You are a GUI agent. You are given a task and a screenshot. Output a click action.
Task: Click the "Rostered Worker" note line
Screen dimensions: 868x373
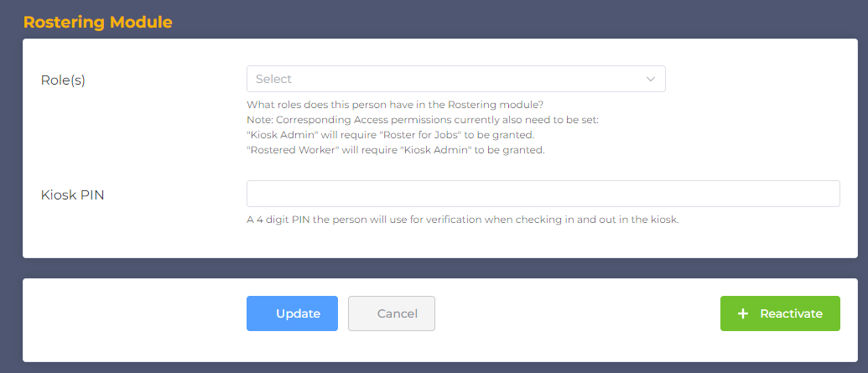396,151
